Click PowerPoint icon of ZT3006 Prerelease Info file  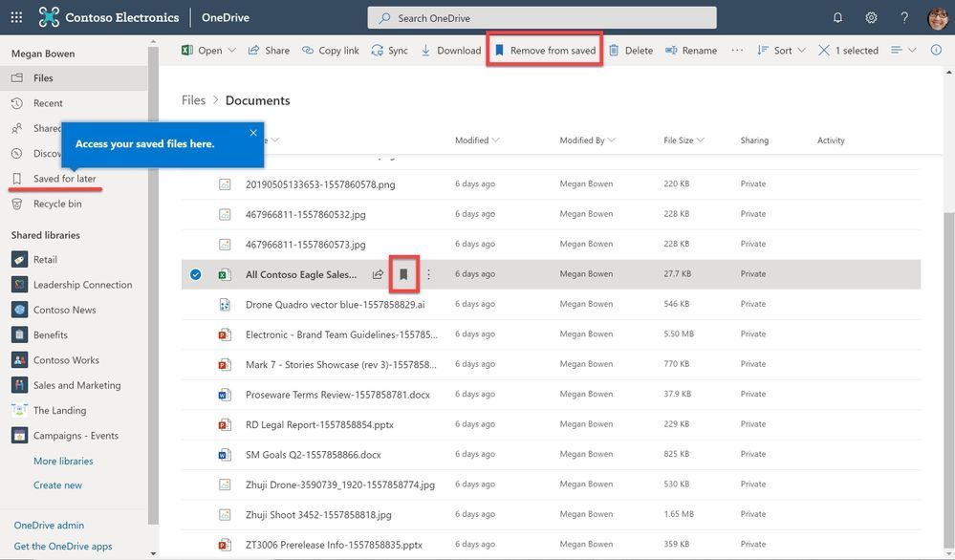pos(225,544)
